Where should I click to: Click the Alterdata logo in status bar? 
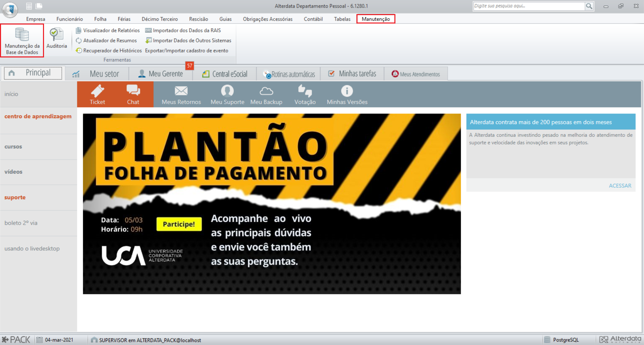[x=620, y=339]
